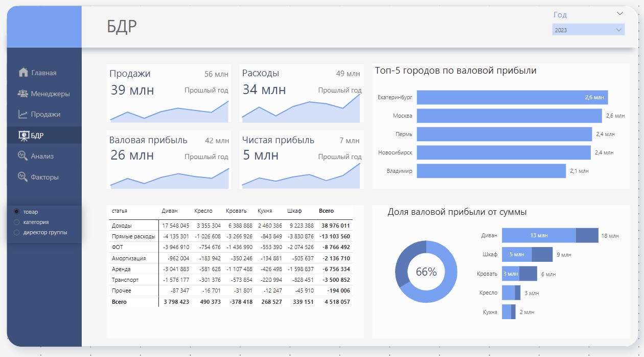Image resolution: width=644 pixels, height=357 pixels.
Task: Click the Всего column header
Action: coord(326,211)
